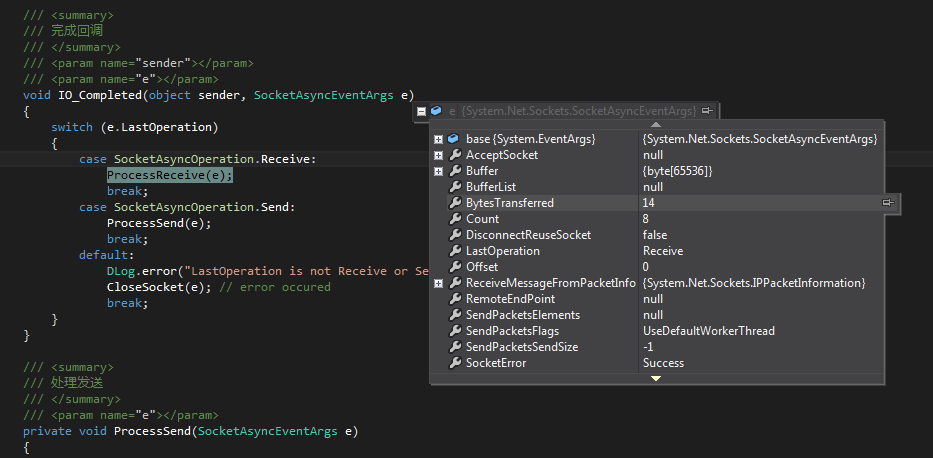
Task: Click the ProcessSend(e); call in switch
Action: click(x=159, y=224)
